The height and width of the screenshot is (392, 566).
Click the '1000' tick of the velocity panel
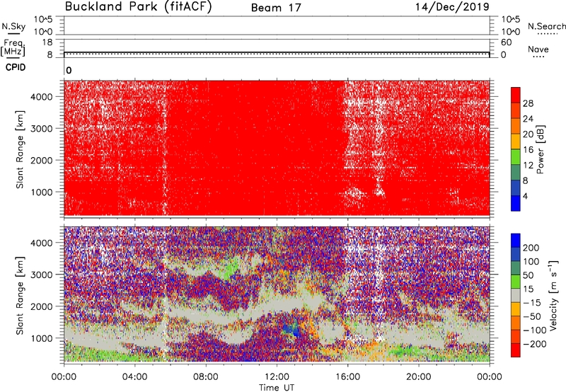click(42, 338)
